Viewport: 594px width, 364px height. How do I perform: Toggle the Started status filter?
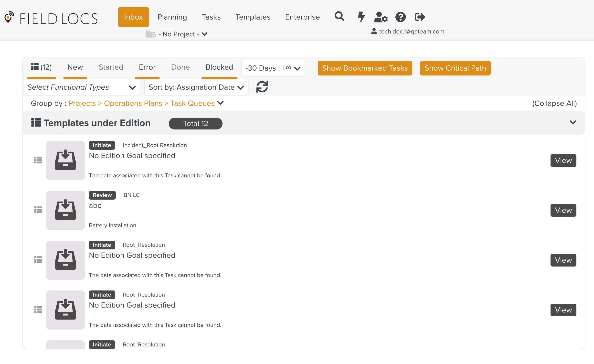tap(111, 67)
